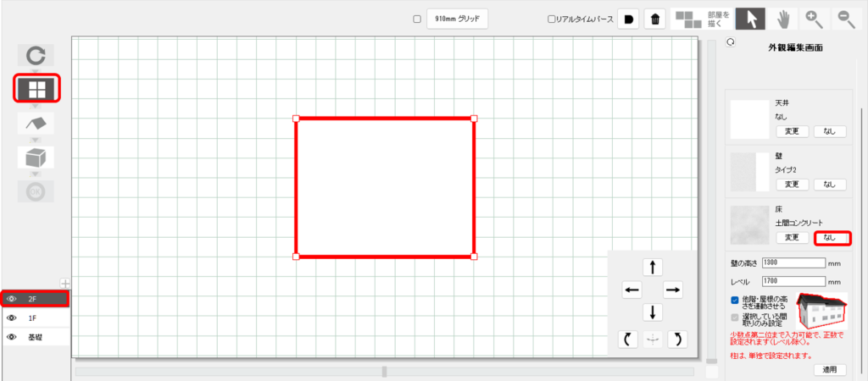
Task: Hide the 1F floor with eye icon
Action: point(12,317)
